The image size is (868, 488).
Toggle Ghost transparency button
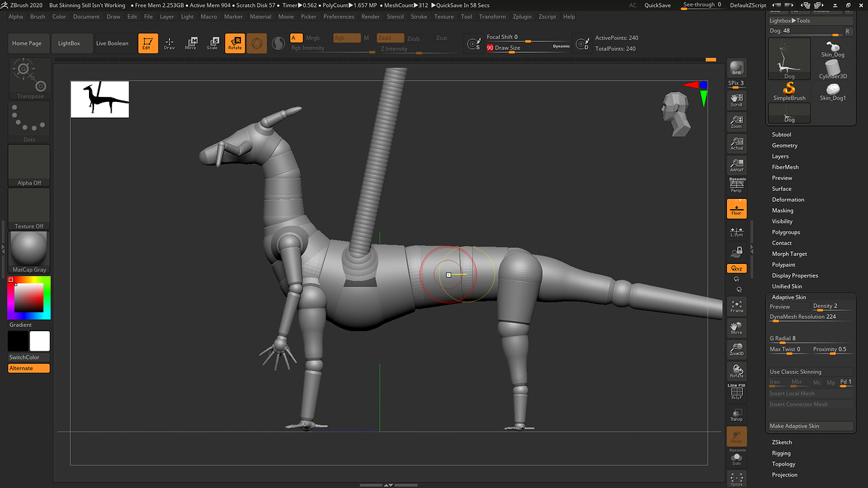[736, 436]
